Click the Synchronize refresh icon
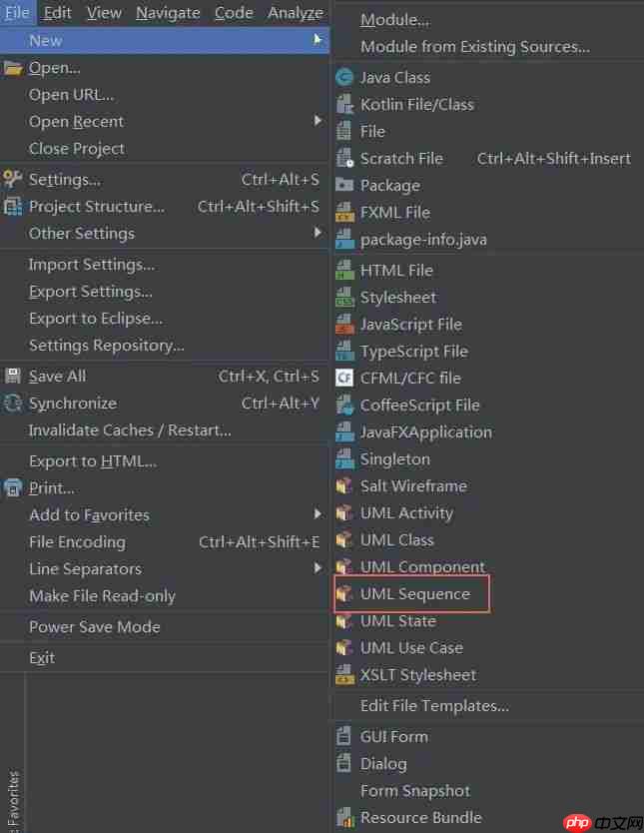 pyautogui.click(x=13, y=404)
